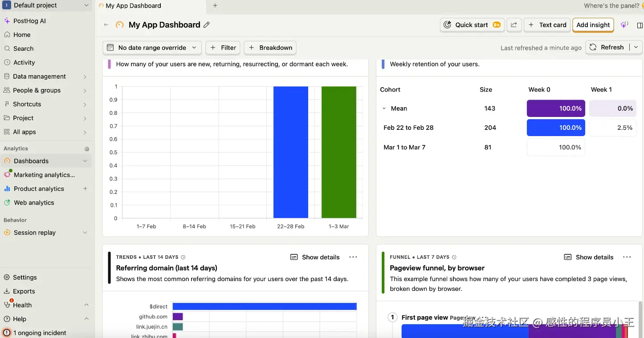Toggle Show details on Pageview funnel card

(589, 257)
